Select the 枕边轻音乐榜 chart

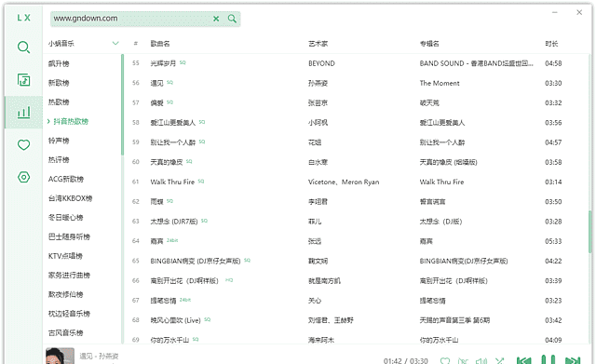(69, 314)
